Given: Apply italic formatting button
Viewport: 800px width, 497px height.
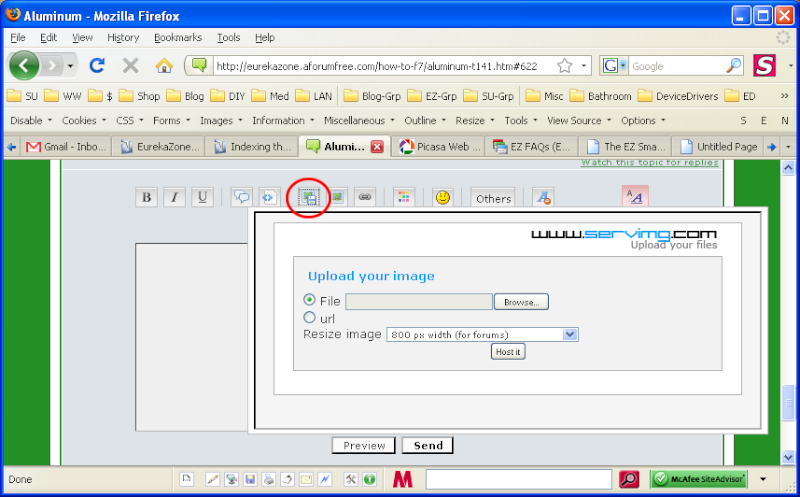Looking at the screenshot, I should coord(174,197).
